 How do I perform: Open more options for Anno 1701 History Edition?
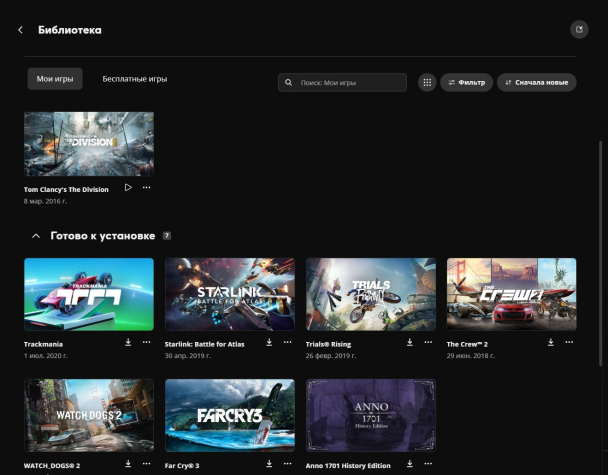point(428,464)
